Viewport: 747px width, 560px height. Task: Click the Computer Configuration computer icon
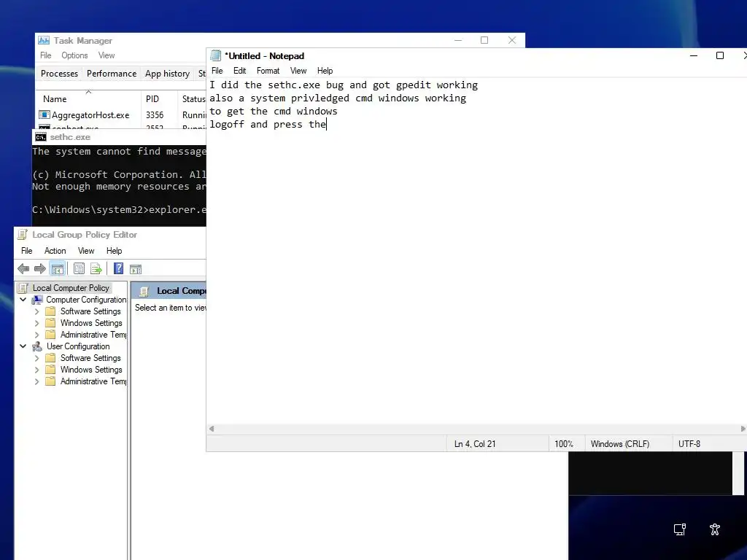37,300
